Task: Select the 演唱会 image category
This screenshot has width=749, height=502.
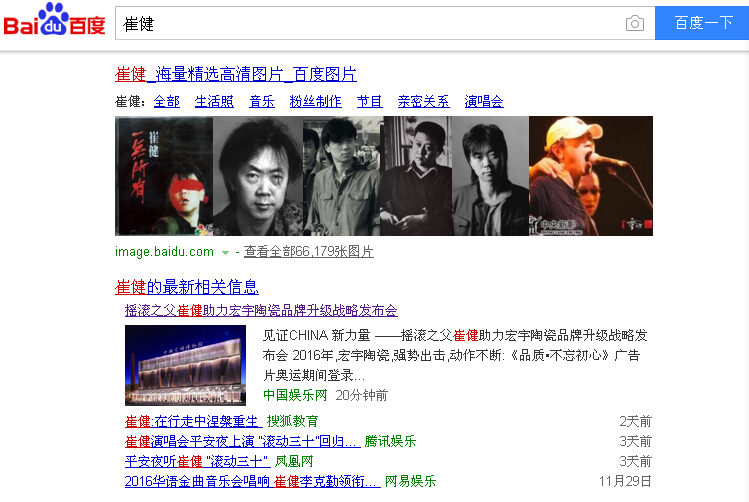Action: click(x=484, y=101)
